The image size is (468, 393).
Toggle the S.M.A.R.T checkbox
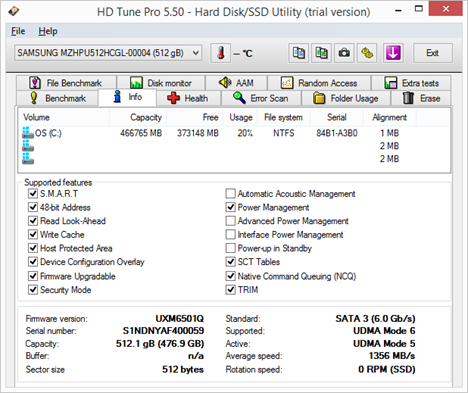click(x=33, y=193)
